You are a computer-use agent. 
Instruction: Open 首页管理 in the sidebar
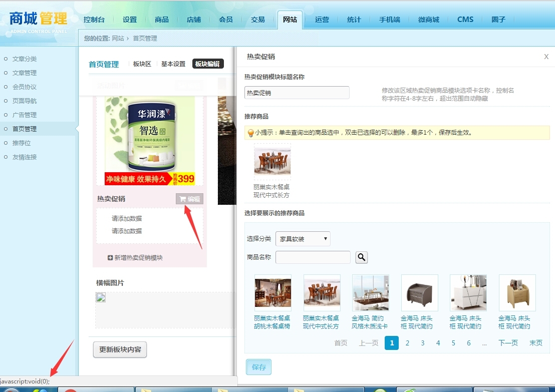point(25,129)
